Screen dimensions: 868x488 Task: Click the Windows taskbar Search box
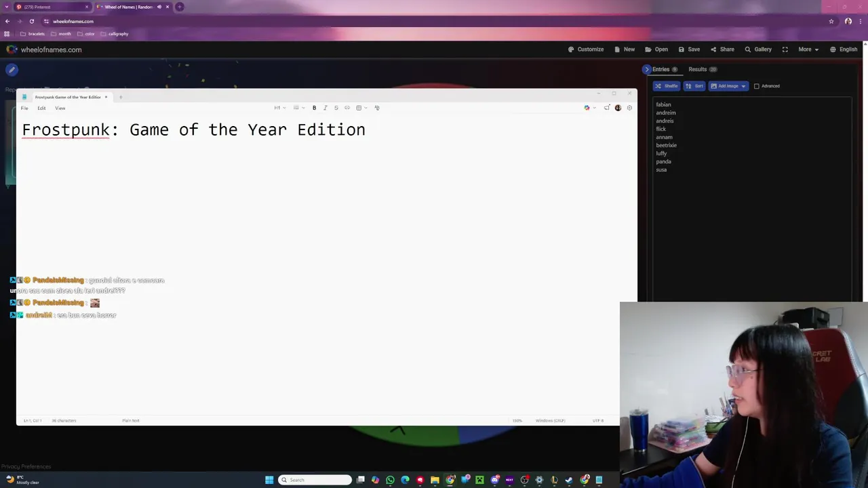point(315,480)
